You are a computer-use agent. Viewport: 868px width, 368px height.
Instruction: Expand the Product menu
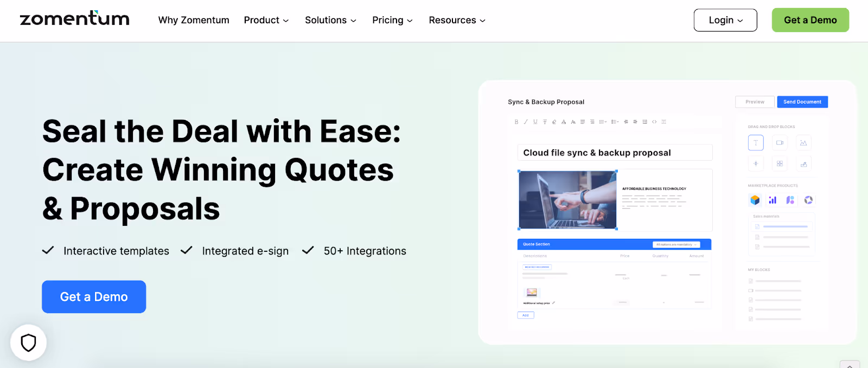click(x=266, y=20)
